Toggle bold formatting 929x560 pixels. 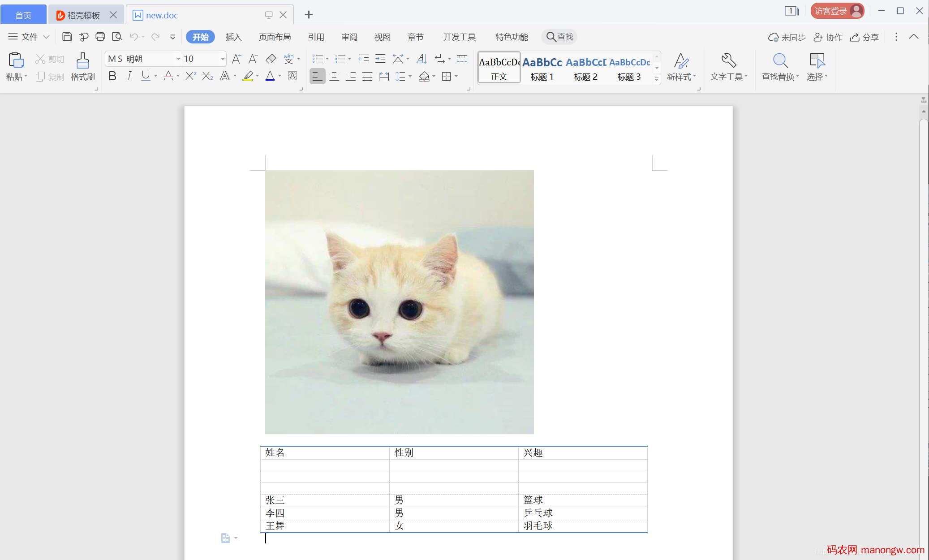click(112, 76)
